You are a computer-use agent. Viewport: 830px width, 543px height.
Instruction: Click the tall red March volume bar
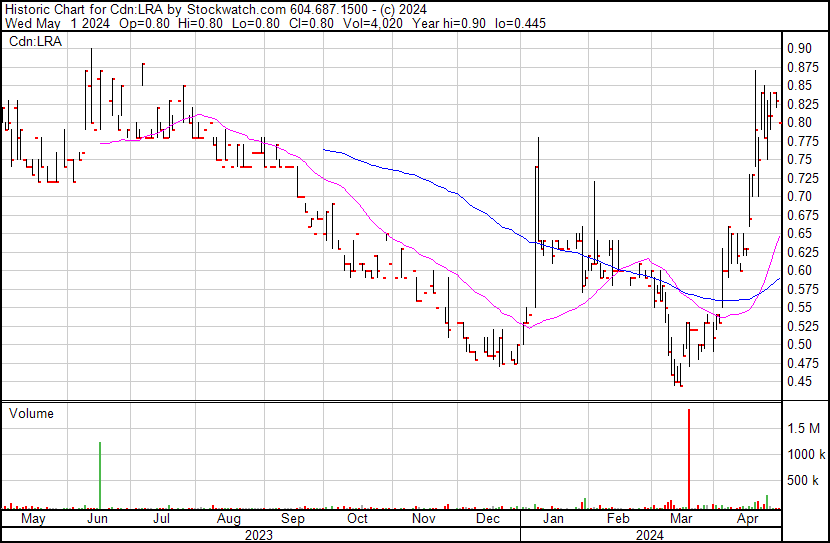[689, 458]
